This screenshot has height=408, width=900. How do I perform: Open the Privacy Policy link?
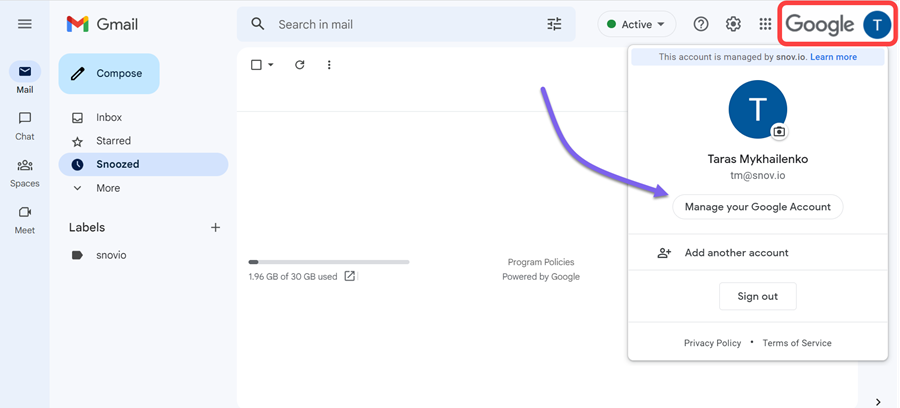pyautogui.click(x=712, y=343)
